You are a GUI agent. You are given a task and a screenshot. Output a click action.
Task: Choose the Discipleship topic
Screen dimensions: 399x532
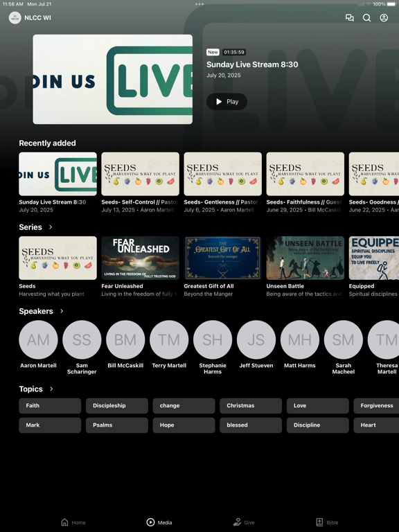pyautogui.click(x=116, y=406)
